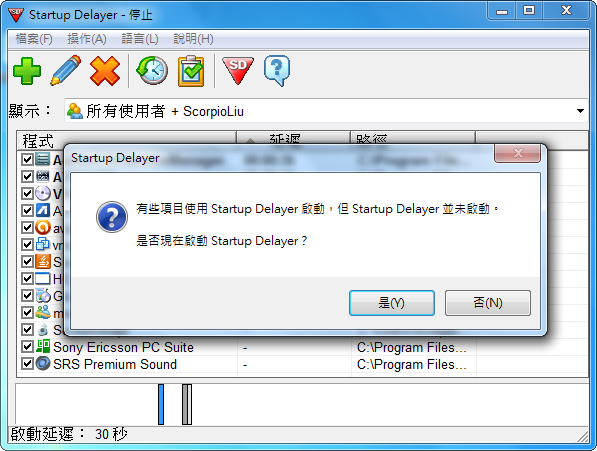Expand the 所有使用者 + ScorpioLiu dropdown
This screenshot has width=597, height=451.
click(x=580, y=111)
